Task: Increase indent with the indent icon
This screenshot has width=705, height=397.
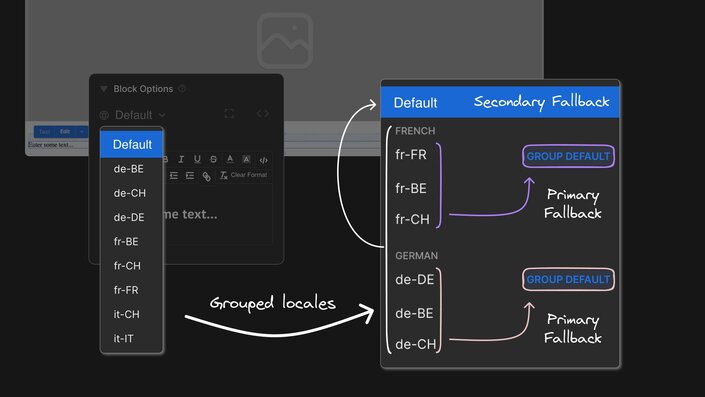Action: (x=190, y=175)
